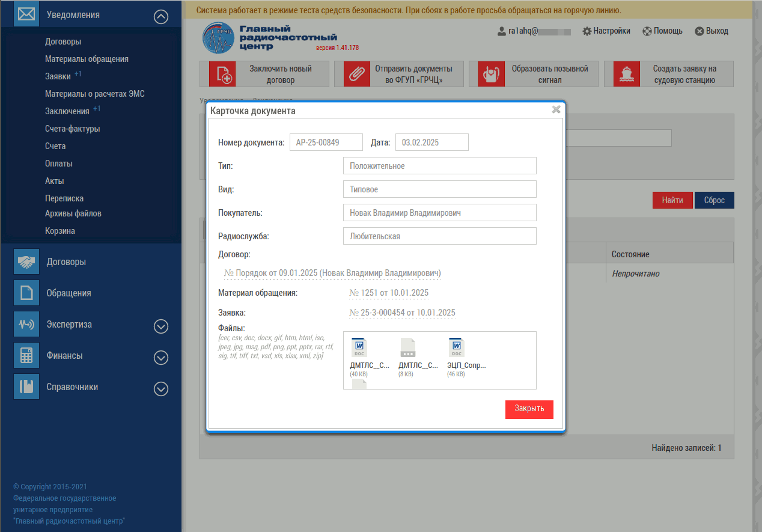Click the Выход cross icon
762x532 pixels.
point(700,31)
